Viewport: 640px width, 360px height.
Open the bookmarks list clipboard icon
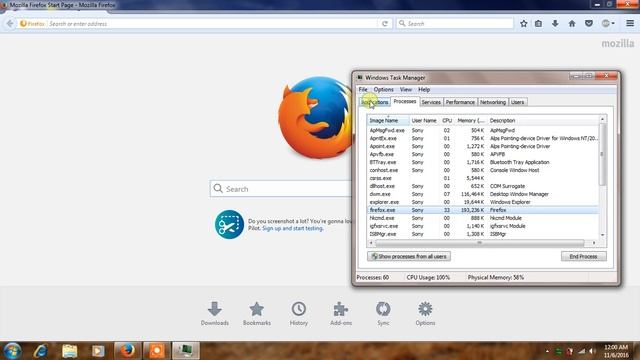pyautogui.click(x=538, y=24)
